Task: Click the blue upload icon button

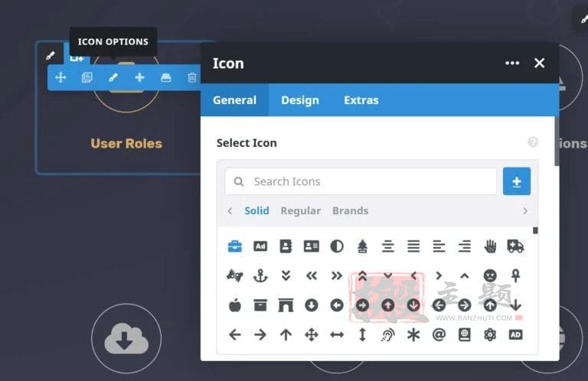Action: tap(516, 181)
